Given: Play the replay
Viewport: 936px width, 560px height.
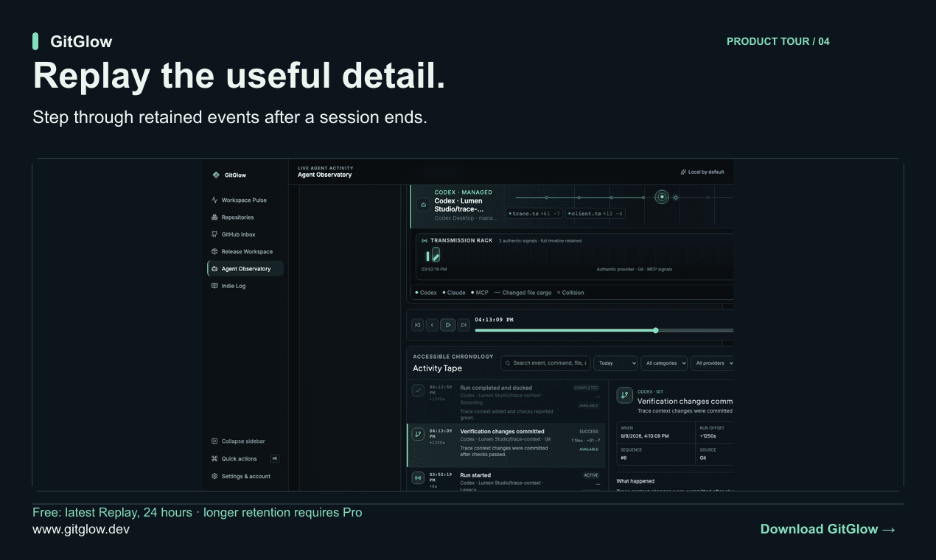Looking at the screenshot, I should point(448,325).
